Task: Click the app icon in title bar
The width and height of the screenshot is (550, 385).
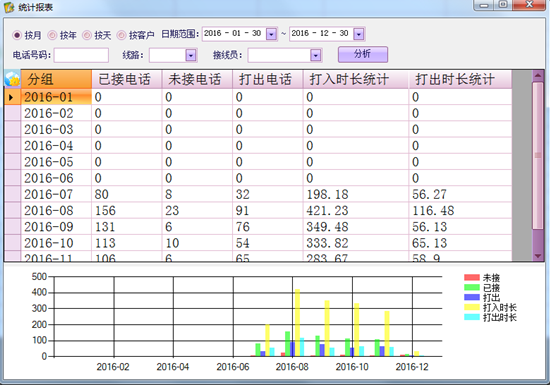Action: pos(9,7)
